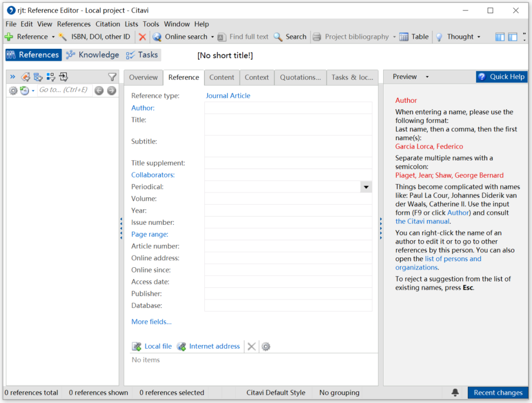Switch to the References workspace button

pyautogui.click(x=33, y=55)
